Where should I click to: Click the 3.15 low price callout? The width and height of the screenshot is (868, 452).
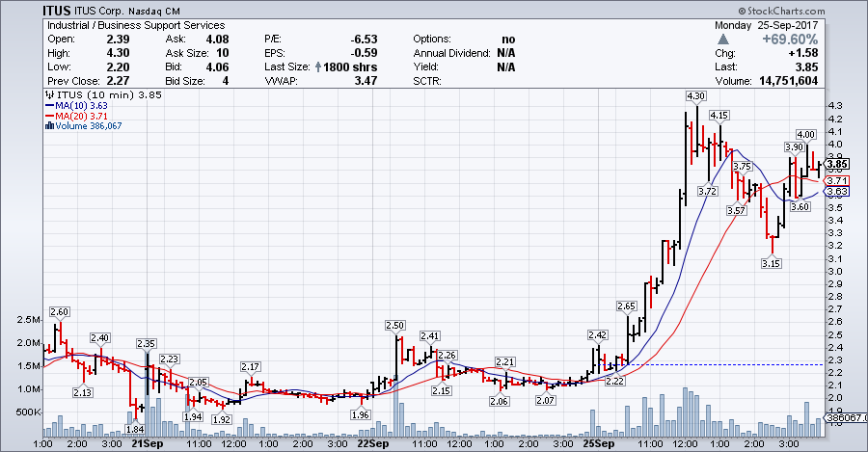click(x=770, y=263)
